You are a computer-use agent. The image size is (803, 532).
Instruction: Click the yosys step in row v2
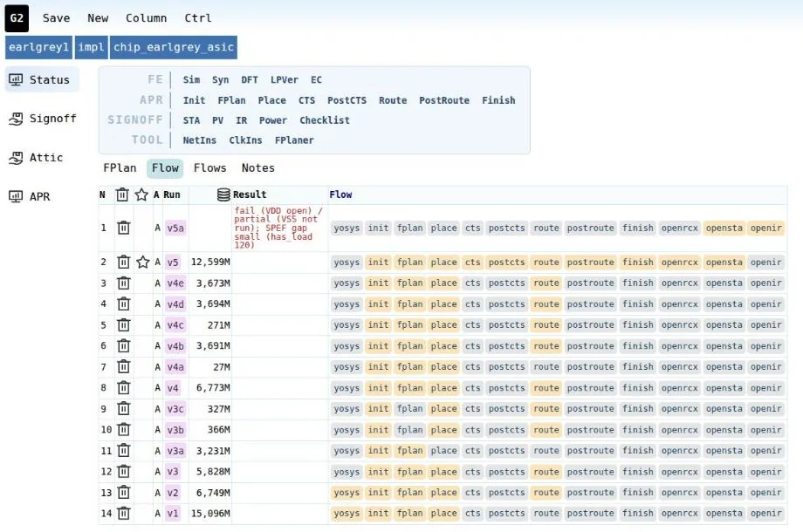point(347,493)
